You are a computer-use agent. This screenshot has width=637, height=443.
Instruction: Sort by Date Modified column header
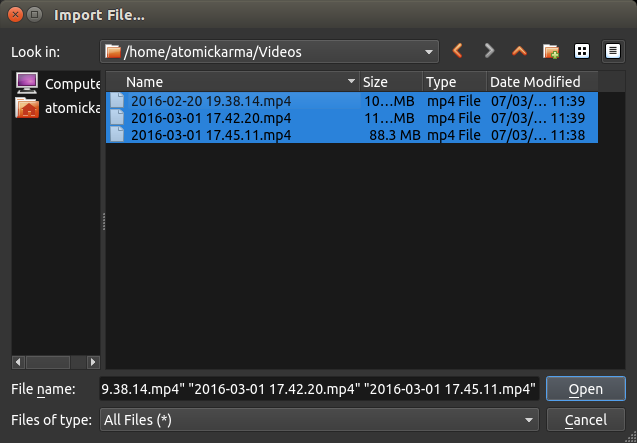click(542, 82)
